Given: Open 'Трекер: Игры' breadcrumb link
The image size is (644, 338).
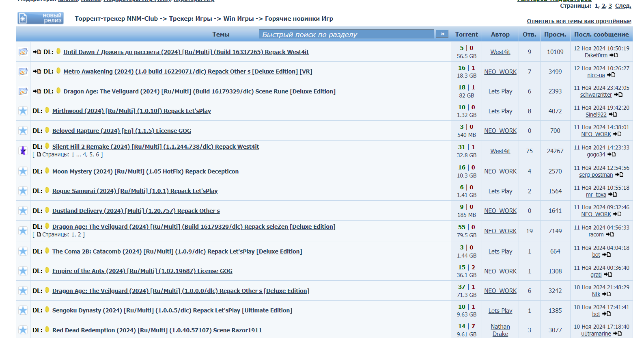Looking at the screenshot, I should coord(190,19).
